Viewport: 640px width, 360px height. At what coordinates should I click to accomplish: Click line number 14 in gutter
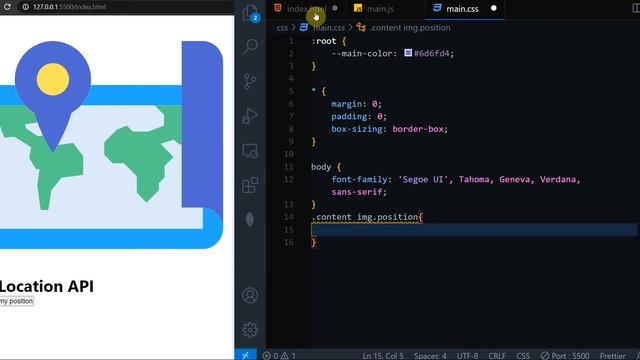[289, 217]
